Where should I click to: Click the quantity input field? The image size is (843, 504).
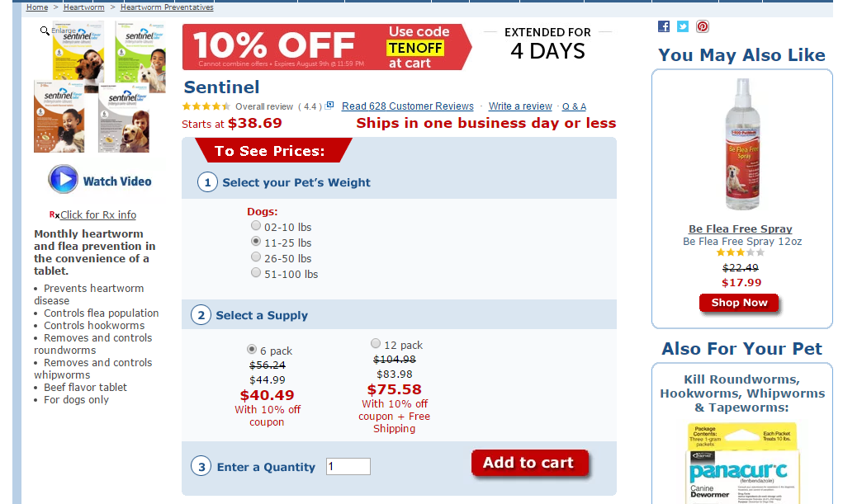tap(348, 467)
